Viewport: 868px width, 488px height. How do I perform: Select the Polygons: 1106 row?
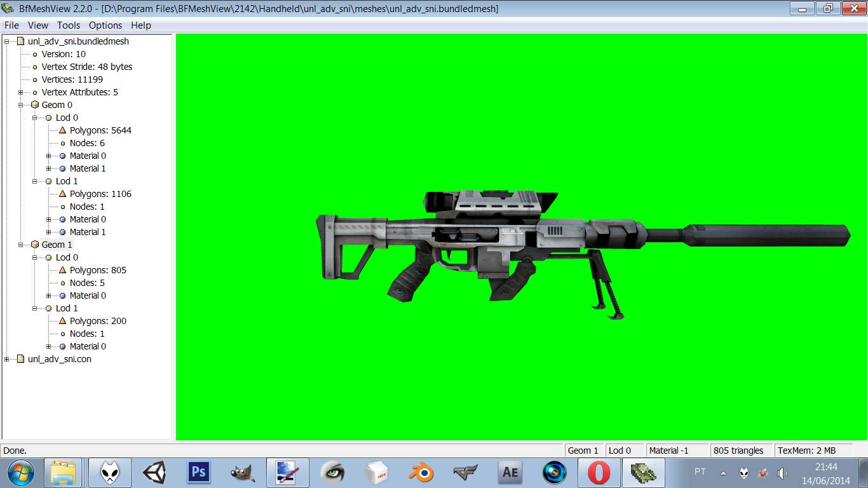pos(100,194)
